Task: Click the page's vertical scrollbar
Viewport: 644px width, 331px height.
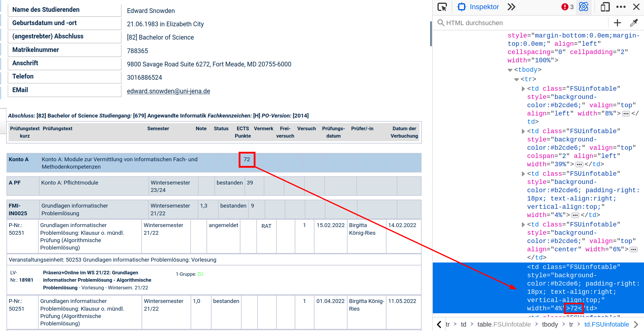Action: tap(431, 34)
